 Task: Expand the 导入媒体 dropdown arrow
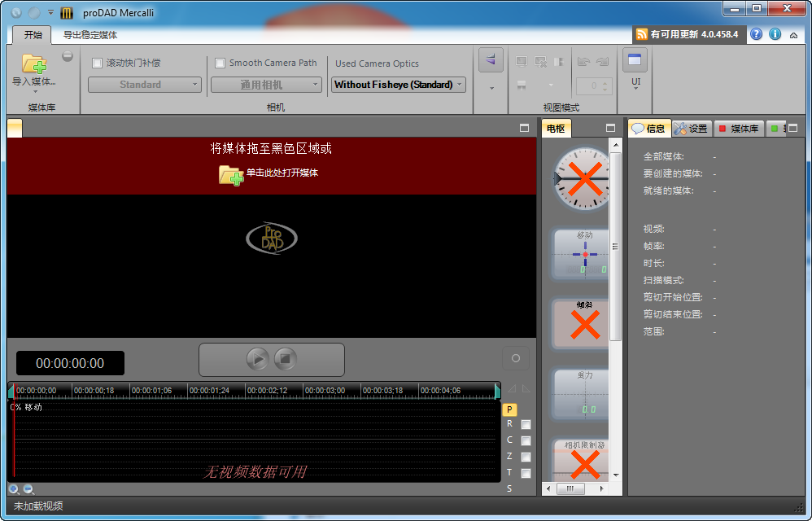coord(35,92)
